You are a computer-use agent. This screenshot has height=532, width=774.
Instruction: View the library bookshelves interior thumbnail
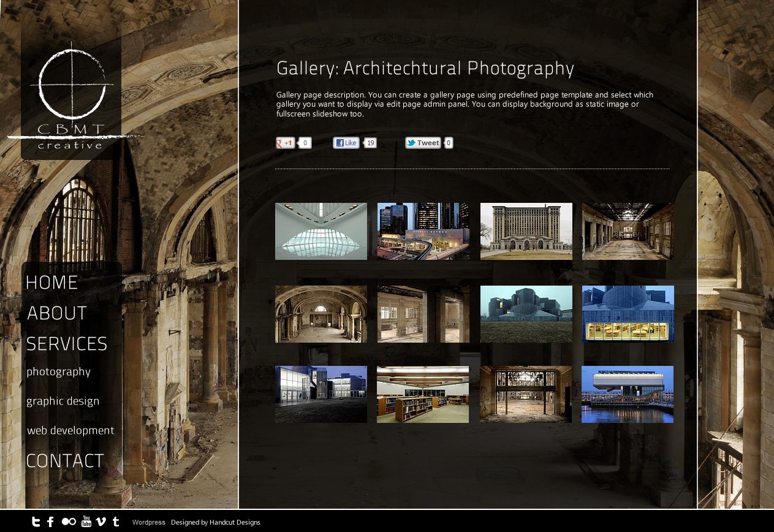pyautogui.click(x=423, y=395)
